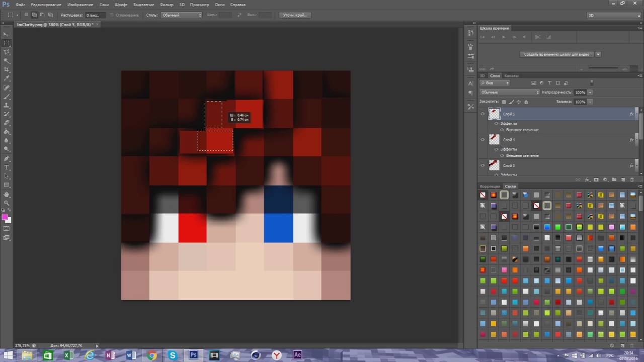Toggle Внешнее свечение visibility under Слой 4
Viewport: 644px width, 362px height.
click(502, 155)
